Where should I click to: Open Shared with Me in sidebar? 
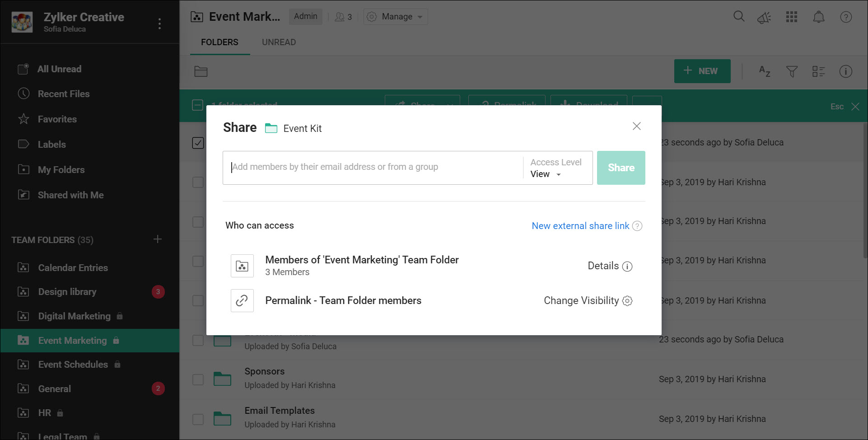coord(70,195)
